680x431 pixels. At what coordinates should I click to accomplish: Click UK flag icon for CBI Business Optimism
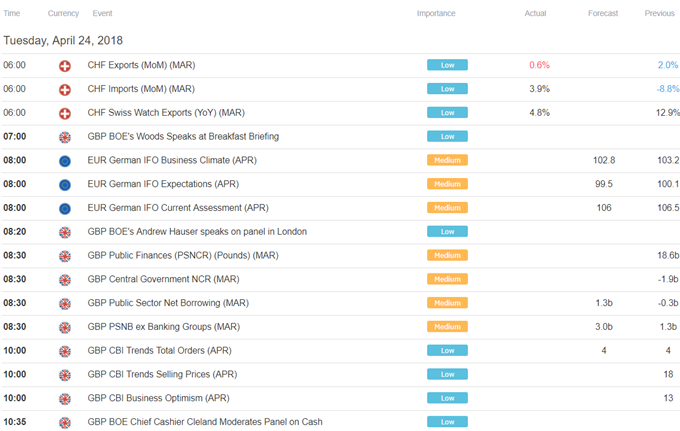pyautogui.click(x=65, y=399)
